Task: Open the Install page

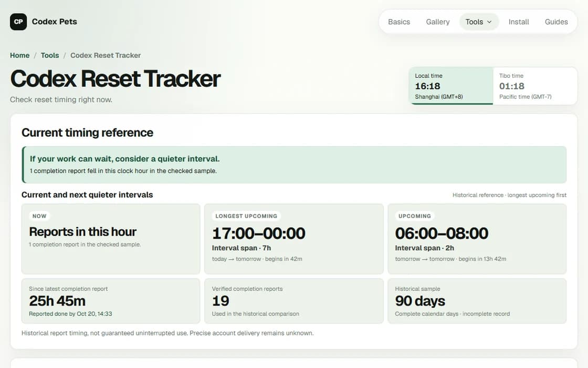Action: pos(519,22)
